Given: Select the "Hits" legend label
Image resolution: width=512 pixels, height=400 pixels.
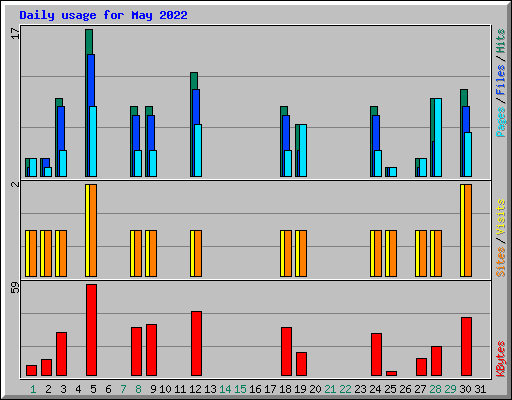Looking at the screenshot, I should [x=501, y=41].
